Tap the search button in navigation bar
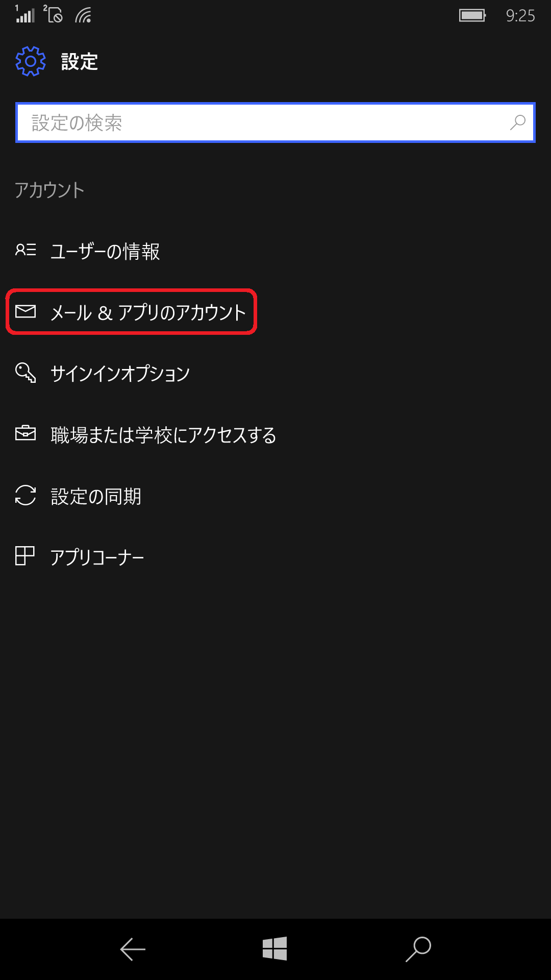This screenshot has width=551, height=980. pos(418,949)
